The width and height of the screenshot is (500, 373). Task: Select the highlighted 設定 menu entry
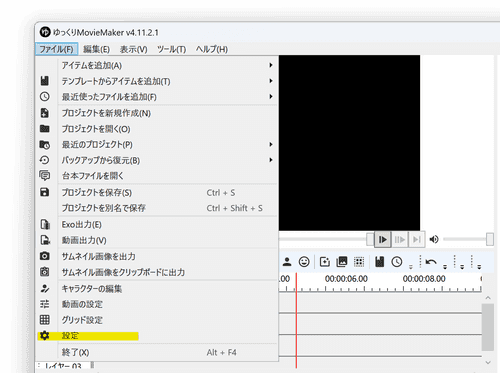coord(157,336)
